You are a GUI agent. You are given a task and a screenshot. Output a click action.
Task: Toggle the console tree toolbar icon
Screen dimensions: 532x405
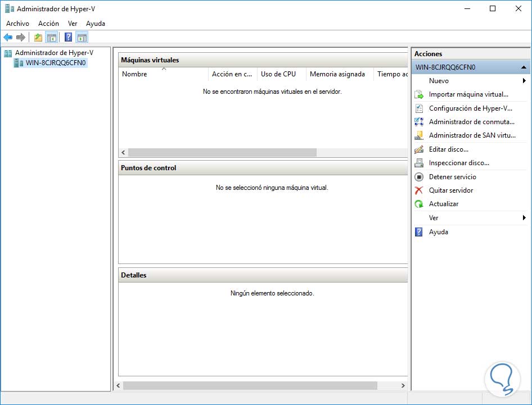tap(52, 37)
